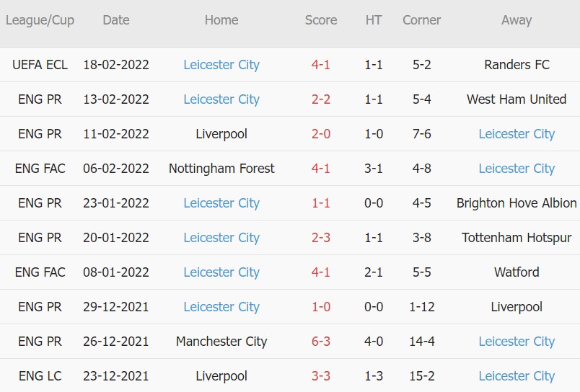Click Leicester City in the Manchester City row

(x=517, y=342)
